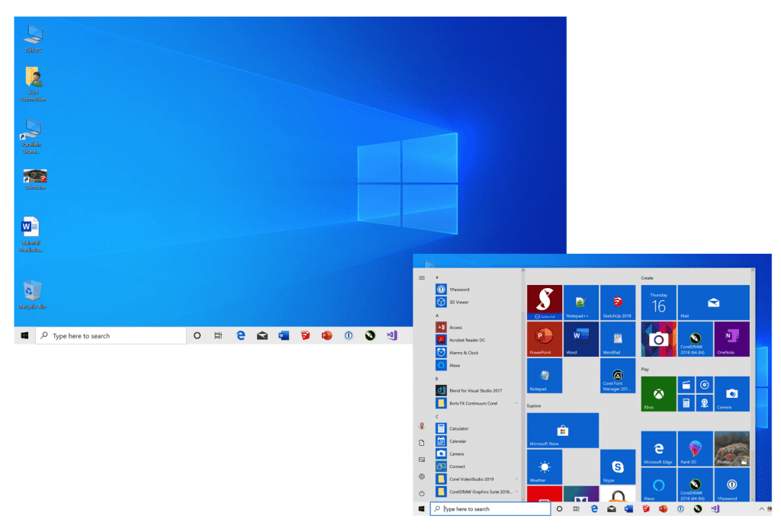This screenshot has height=532, width=781.
Task: Open the Recycle Bin on desktop
Action: pos(32,295)
